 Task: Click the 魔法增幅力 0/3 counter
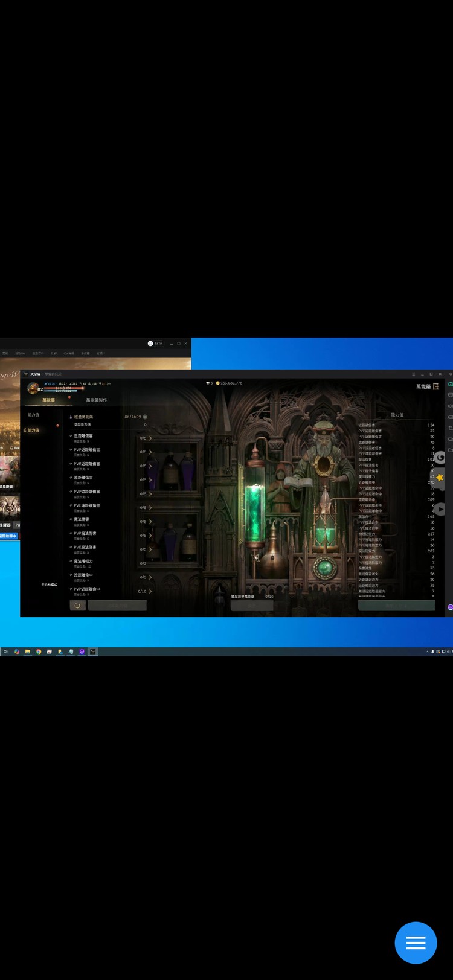point(143,563)
